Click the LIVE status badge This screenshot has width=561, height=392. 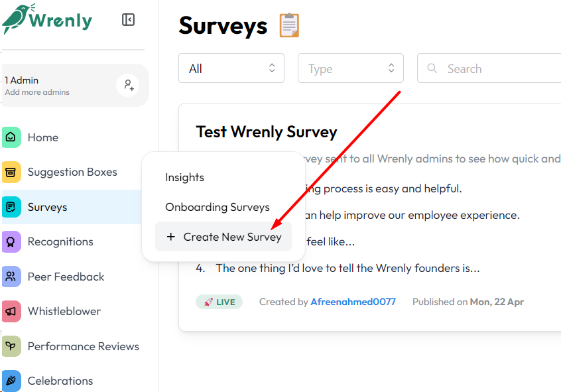click(x=219, y=302)
